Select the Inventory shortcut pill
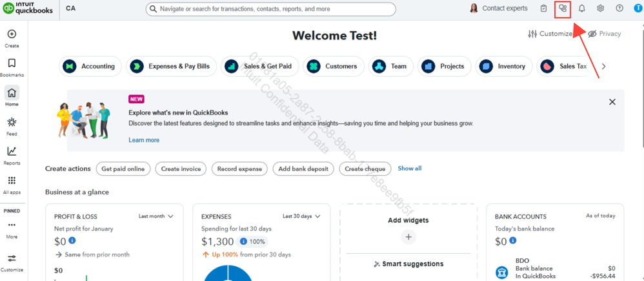This screenshot has height=281, width=644. click(504, 67)
